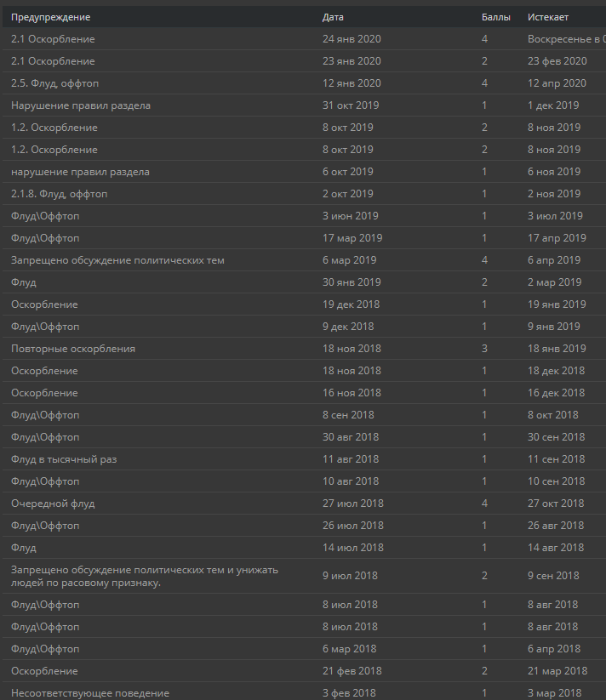Click the date cell '3 июн 2019'

pos(351,216)
